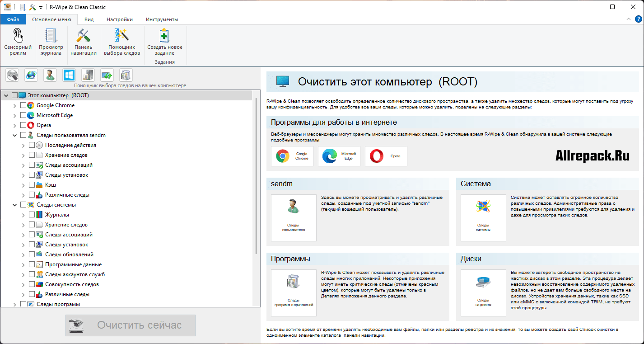Viewport: 644px width, 344px height.
Task: Select Следы ассоциаций under sendm traces
Action: point(69,165)
